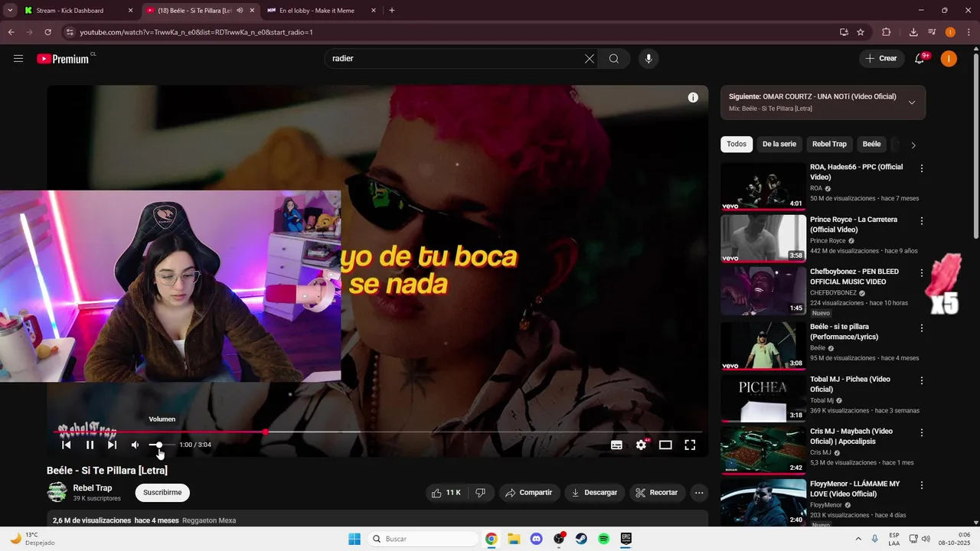Switch to theater mode
The height and width of the screenshot is (551, 980).
pyautogui.click(x=665, y=445)
